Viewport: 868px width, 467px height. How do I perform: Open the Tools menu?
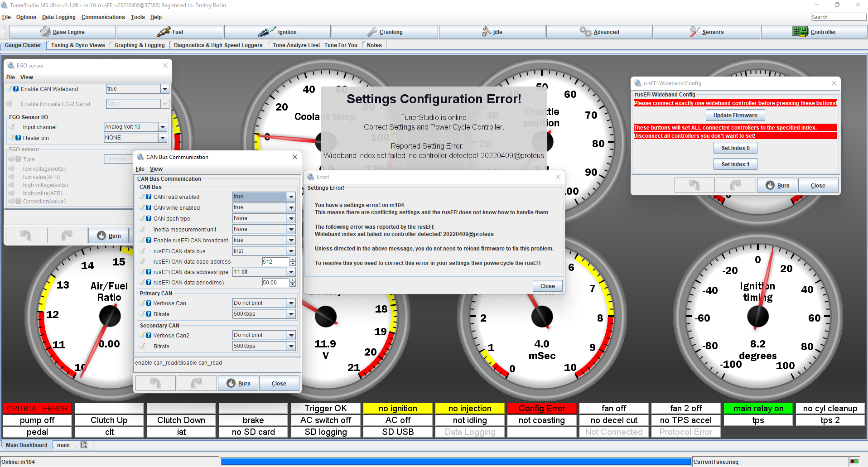[x=138, y=17]
